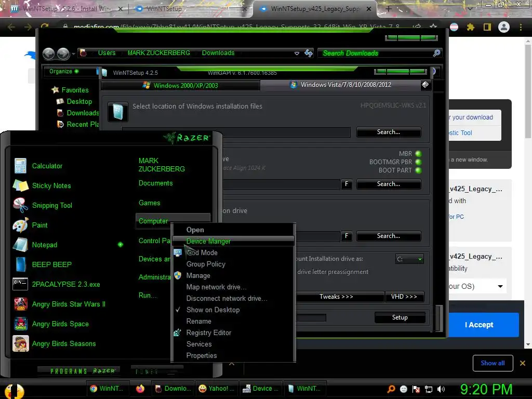Viewport: 532px width, 399px height.
Task: Open recent pages arrow beside Explorer Forward
Action: coord(73,54)
